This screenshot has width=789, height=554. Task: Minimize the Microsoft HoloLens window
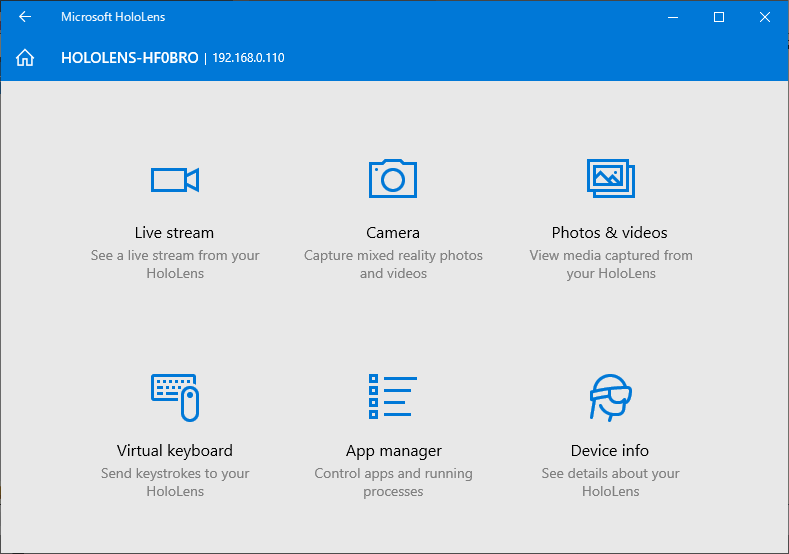(x=672, y=17)
